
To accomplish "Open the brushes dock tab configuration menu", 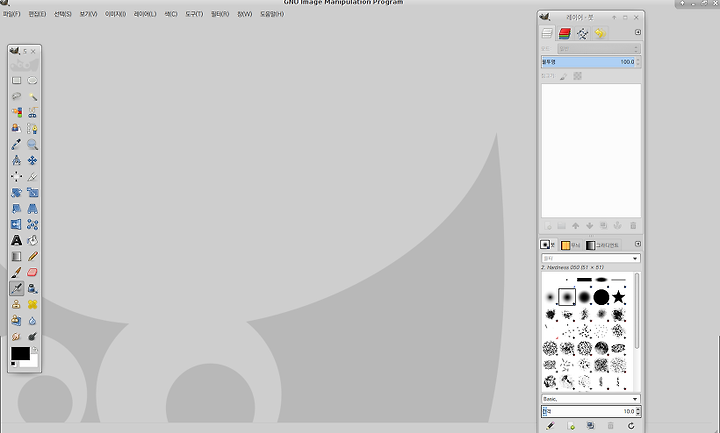I will (638, 244).
